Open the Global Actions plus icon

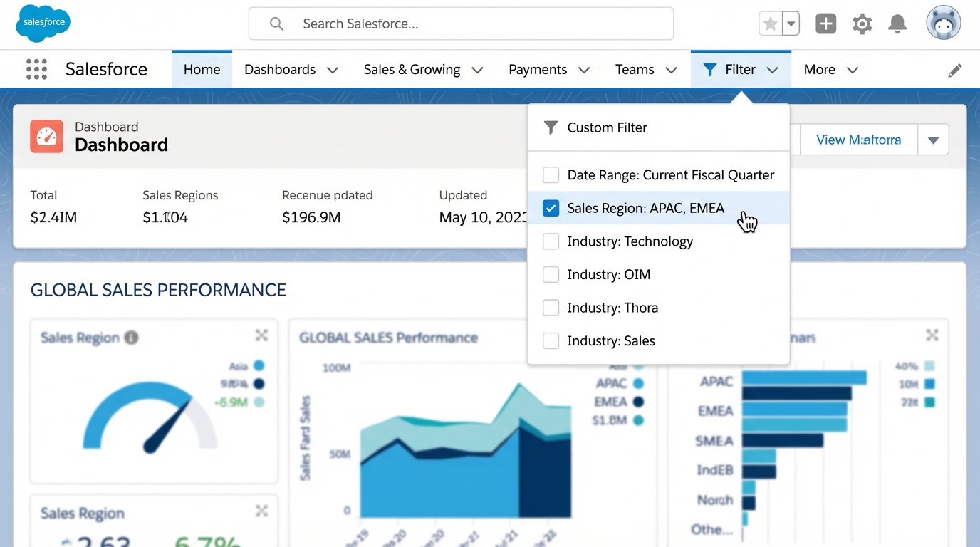pos(825,24)
